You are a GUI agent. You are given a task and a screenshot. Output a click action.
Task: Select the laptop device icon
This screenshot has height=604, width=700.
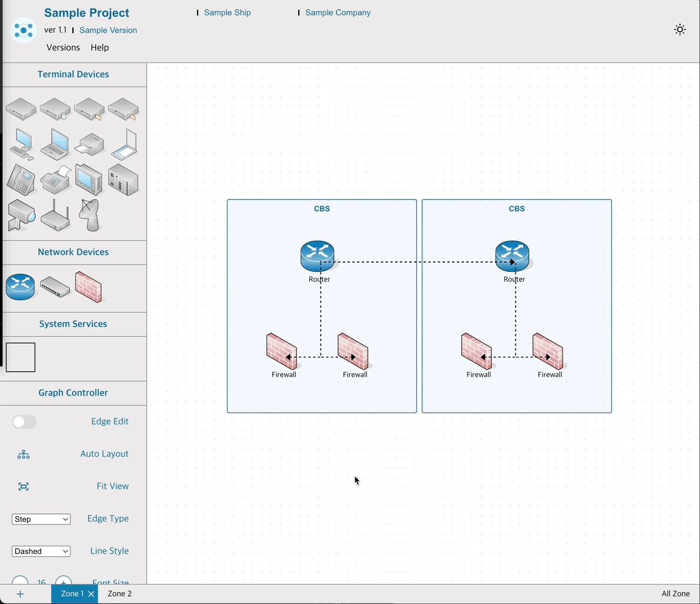pos(55,144)
